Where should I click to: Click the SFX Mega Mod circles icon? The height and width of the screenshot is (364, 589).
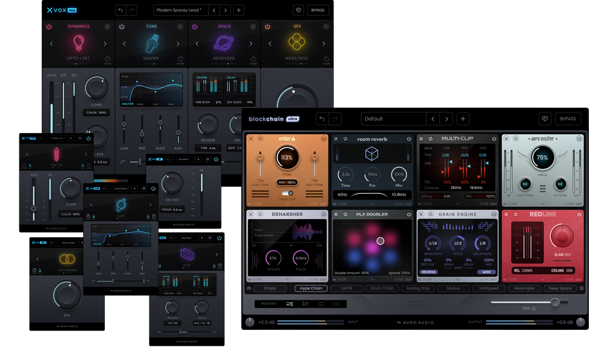pos(297,43)
